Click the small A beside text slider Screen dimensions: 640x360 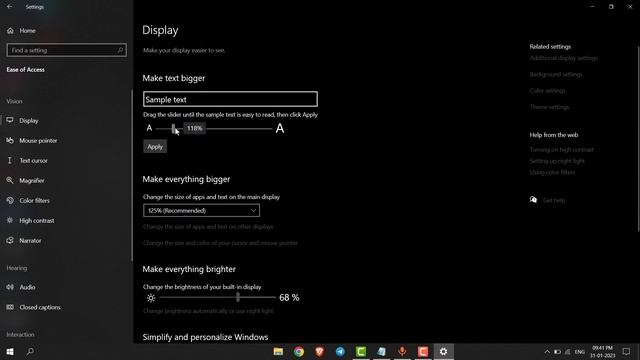149,128
